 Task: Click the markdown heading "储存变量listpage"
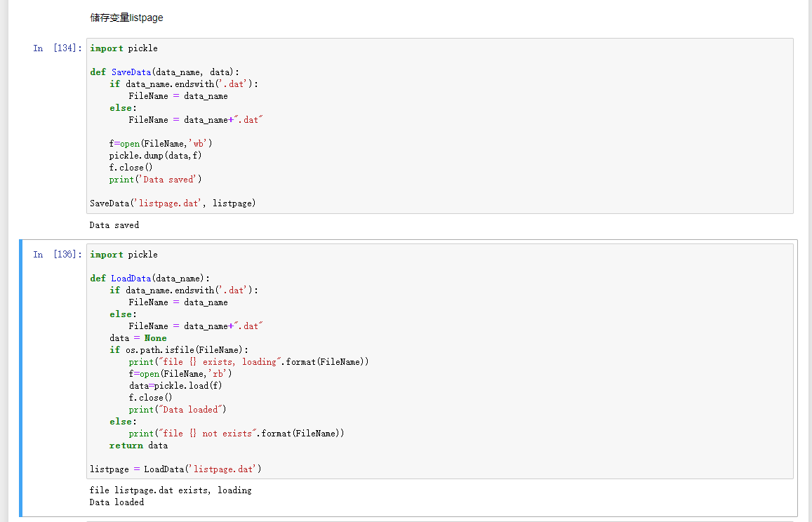[x=126, y=18]
